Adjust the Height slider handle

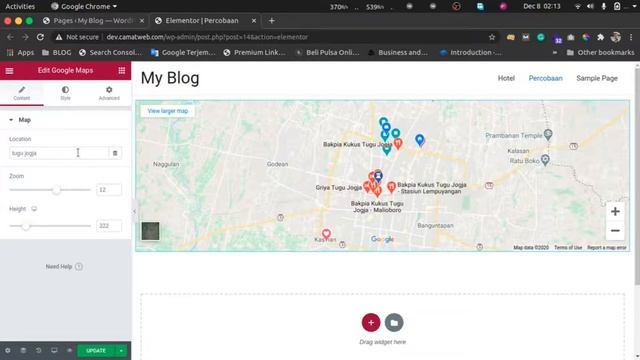[26, 226]
